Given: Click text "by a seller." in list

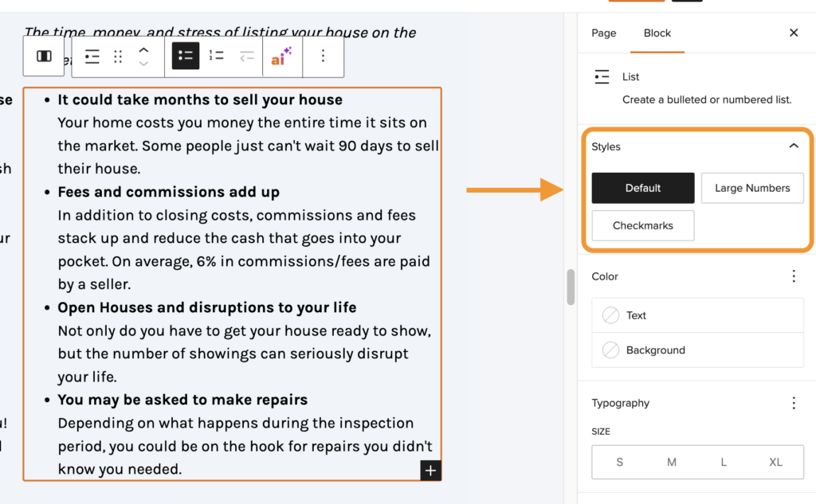Looking at the screenshot, I should tap(94, 284).
